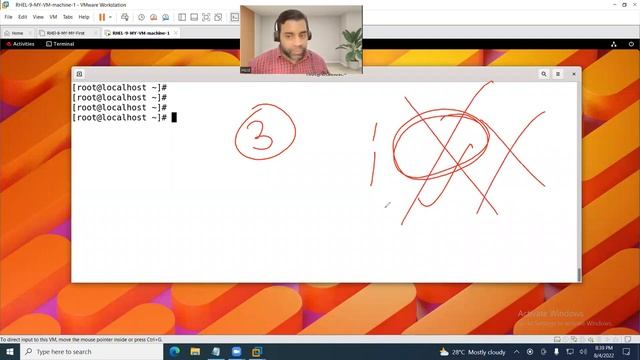Click the Unity mode toolbar icon
Viewport: 640px width, 360px height.
[218, 17]
